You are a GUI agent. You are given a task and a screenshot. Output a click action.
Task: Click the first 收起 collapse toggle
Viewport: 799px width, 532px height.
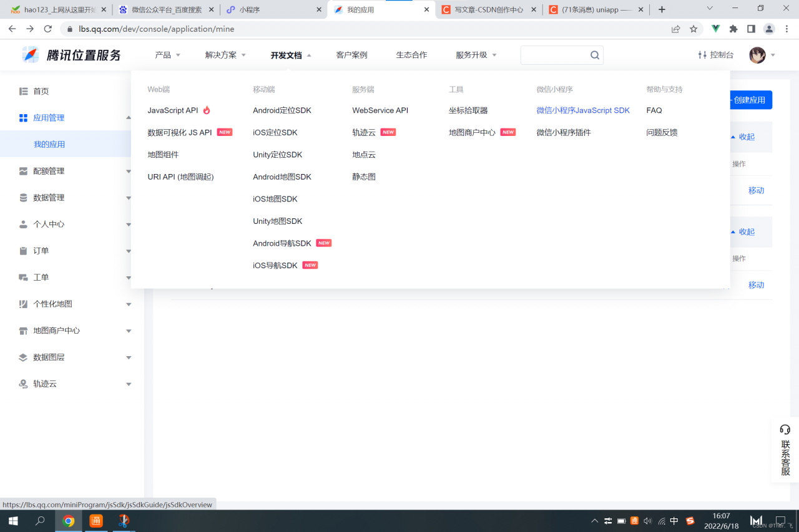(x=743, y=137)
